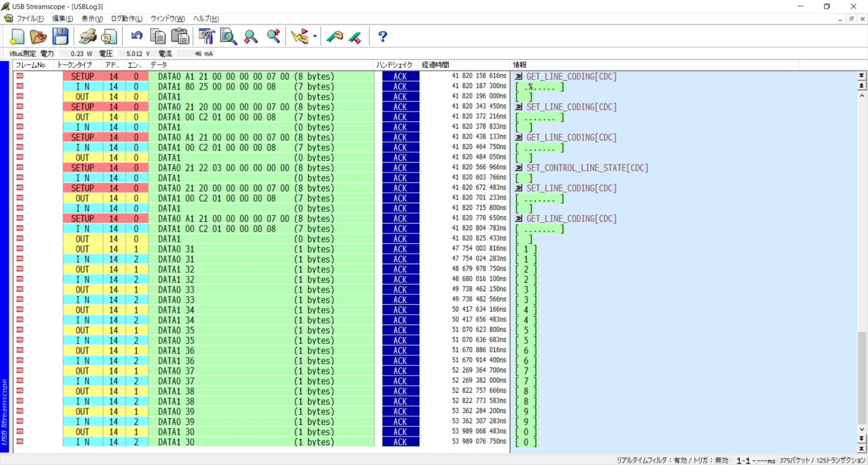Expand the GET_LINE_CODING[CDC] entry at 438 133ns
868x465 pixels.
coord(519,137)
